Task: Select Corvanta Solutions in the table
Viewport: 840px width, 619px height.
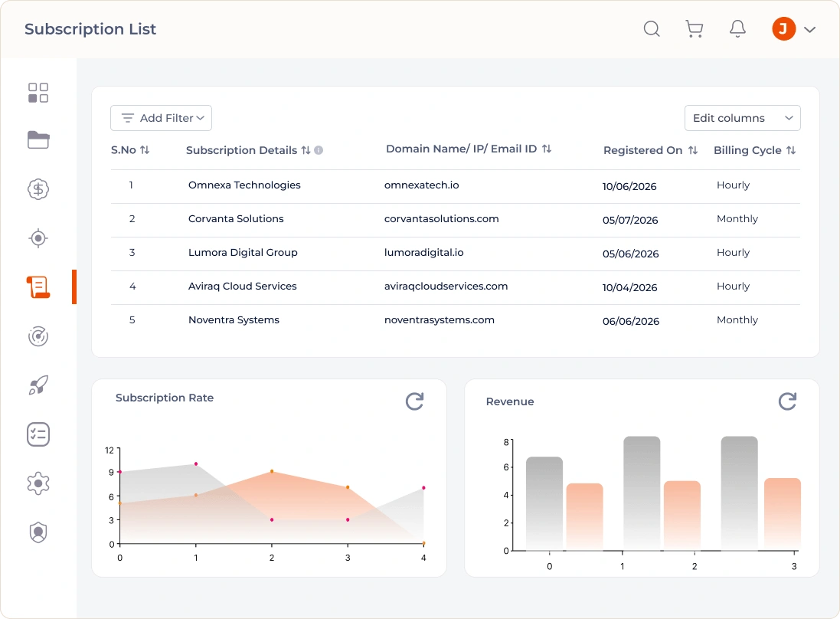Action: [x=236, y=218]
